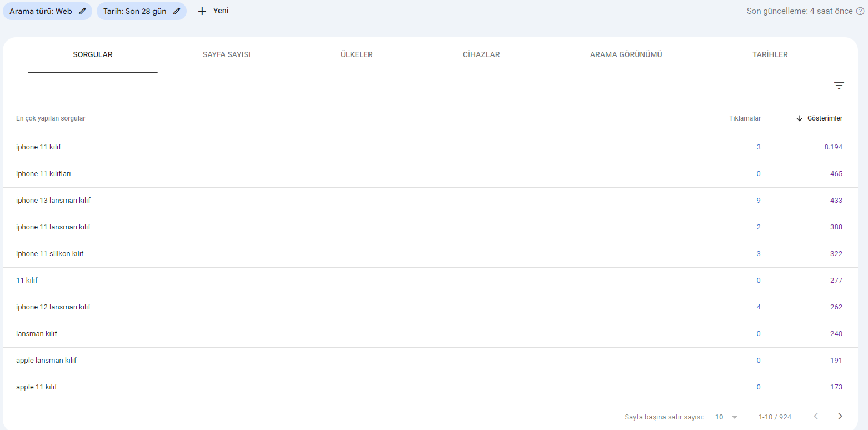Open query 'iphone 11 lansman kılıf'

53,227
